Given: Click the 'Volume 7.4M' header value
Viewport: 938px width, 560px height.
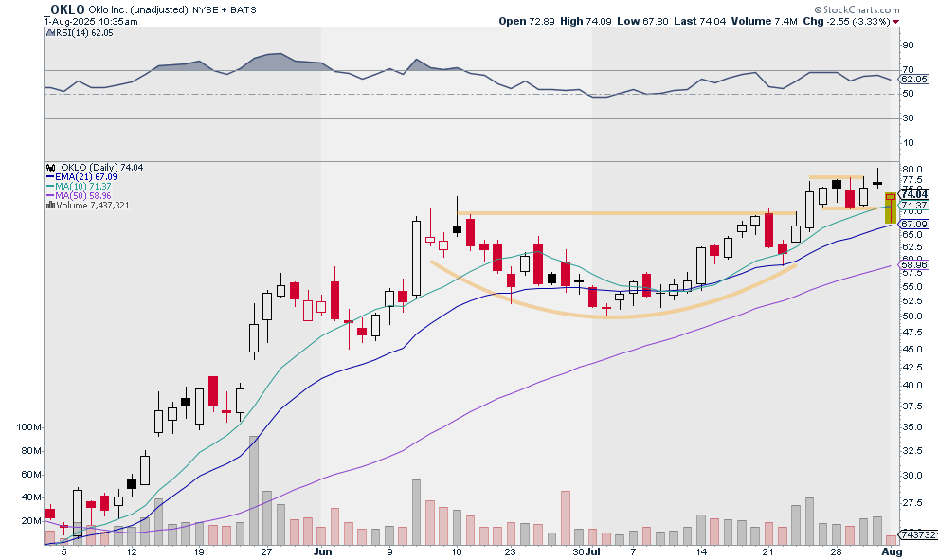Looking at the screenshot, I should pyautogui.click(x=764, y=21).
